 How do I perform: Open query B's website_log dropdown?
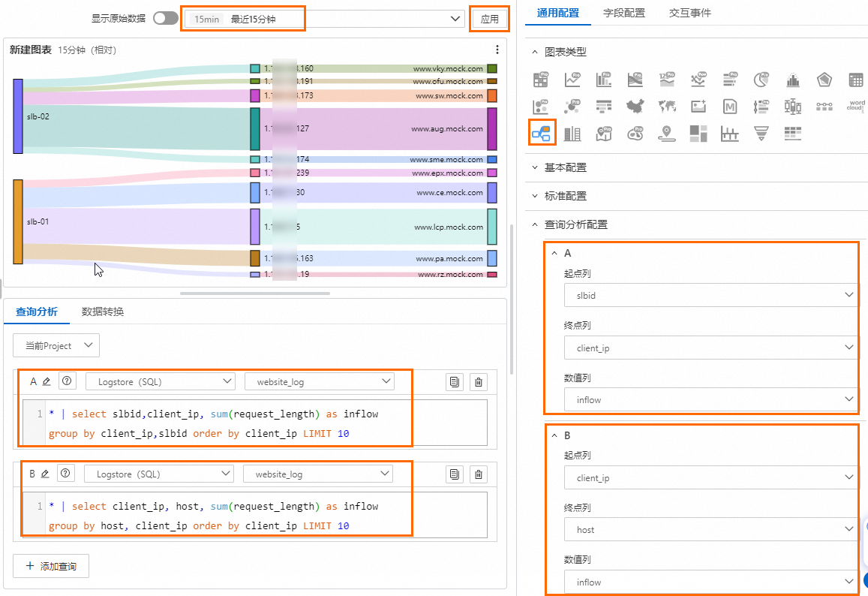318,474
